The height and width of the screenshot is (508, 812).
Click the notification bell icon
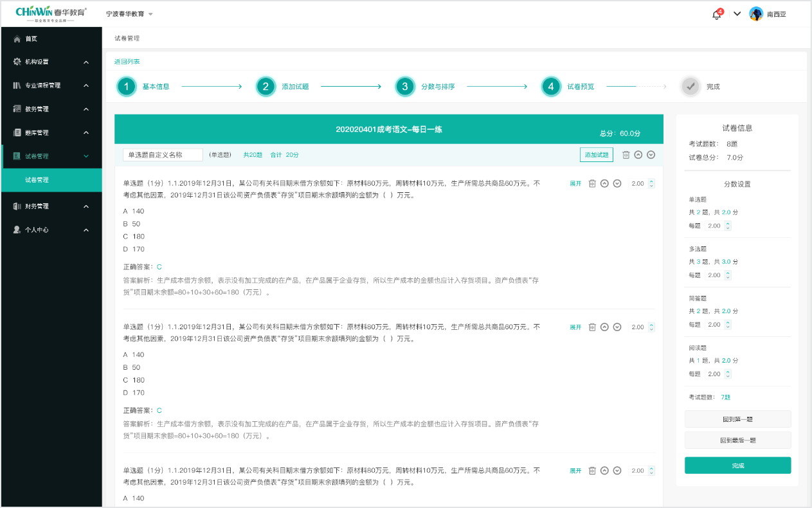click(x=717, y=14)
